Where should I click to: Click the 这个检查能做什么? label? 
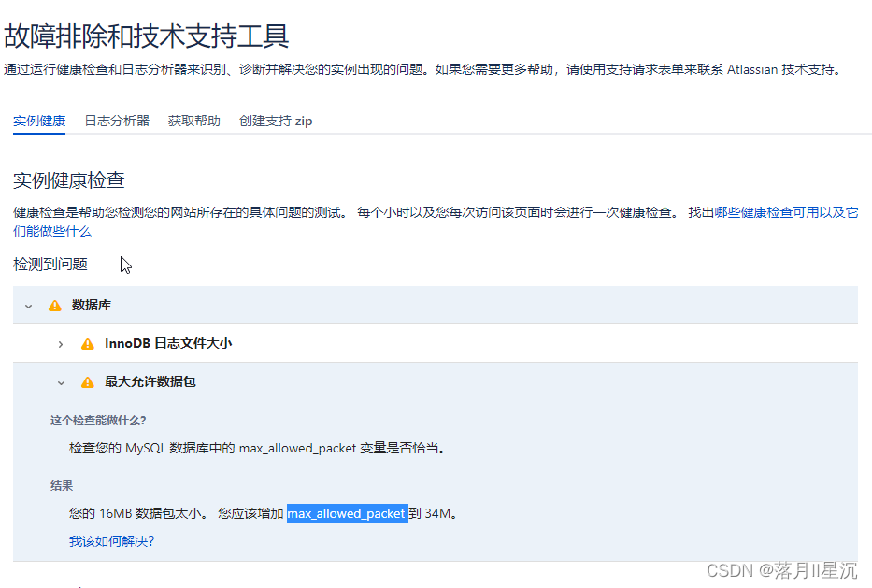tap(98, 421)
